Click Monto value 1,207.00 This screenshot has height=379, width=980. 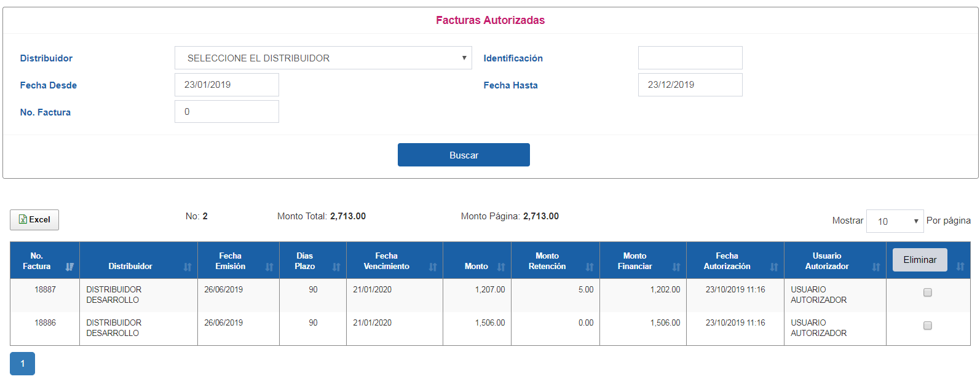click(490, 289)
